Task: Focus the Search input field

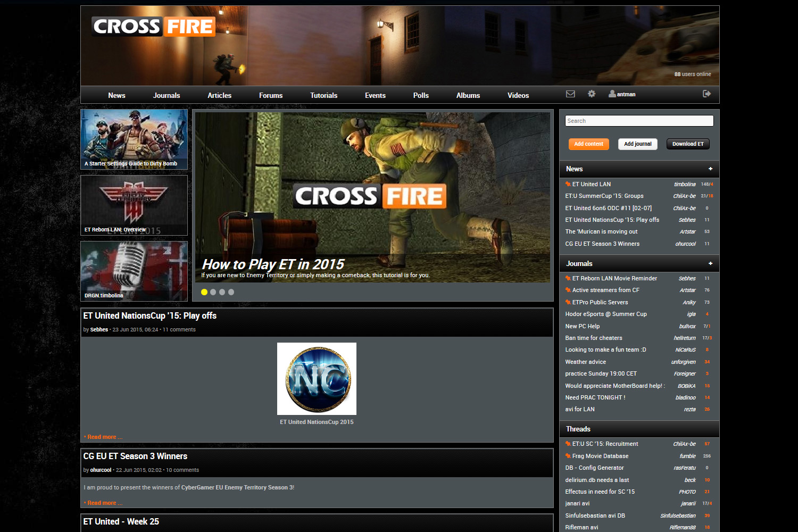Action: click(639, 121)
